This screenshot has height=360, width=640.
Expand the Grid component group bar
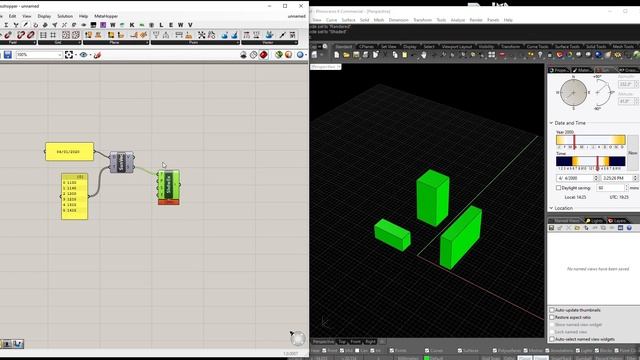[60, 42]
